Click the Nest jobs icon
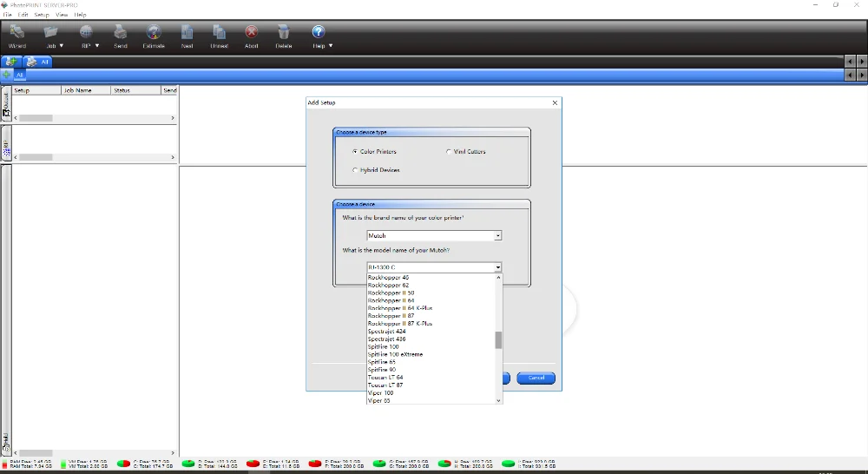This screenshot has height=474, width=868. point(187,32)
